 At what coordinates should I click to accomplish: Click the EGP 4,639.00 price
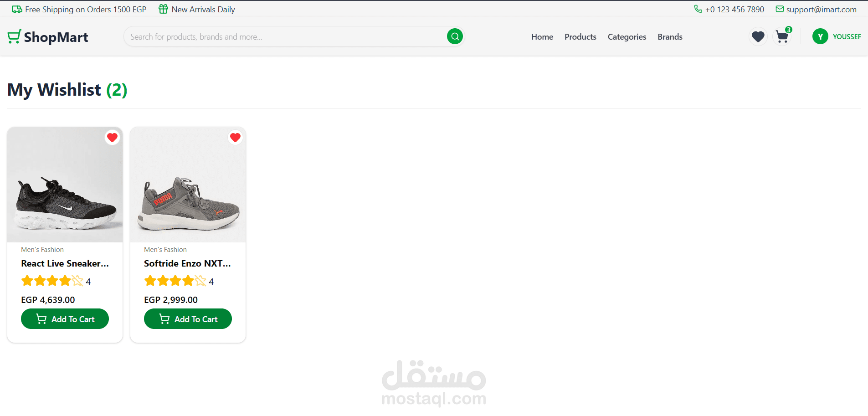click(48, 300)
